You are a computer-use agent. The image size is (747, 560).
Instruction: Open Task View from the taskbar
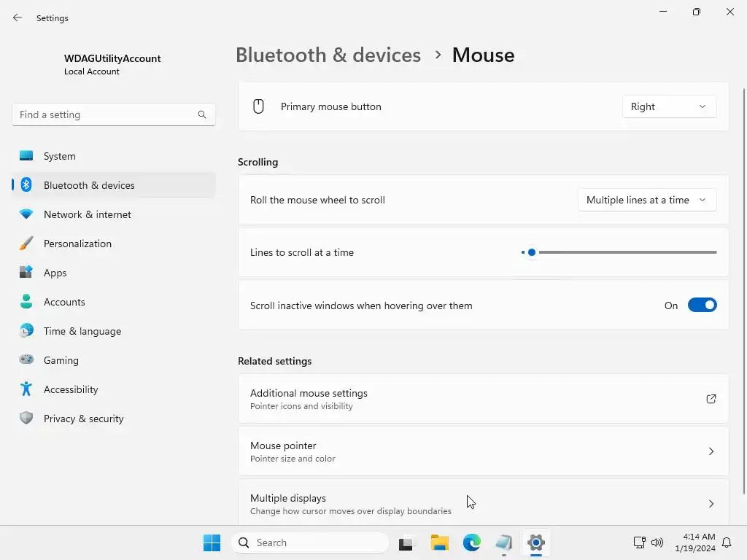tap(406, 542)
